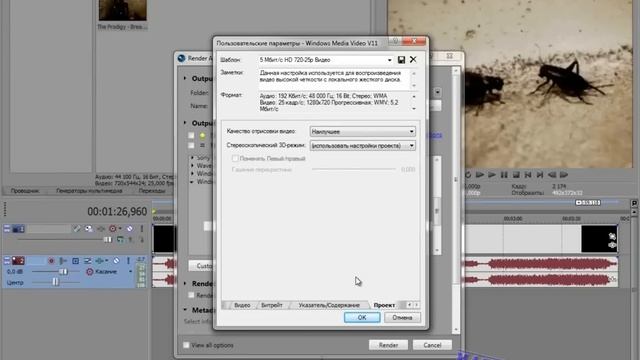Screen dimensions: 640x360
Task: Adjust the Гашение перекрестных slider
Action: [354, 169]
